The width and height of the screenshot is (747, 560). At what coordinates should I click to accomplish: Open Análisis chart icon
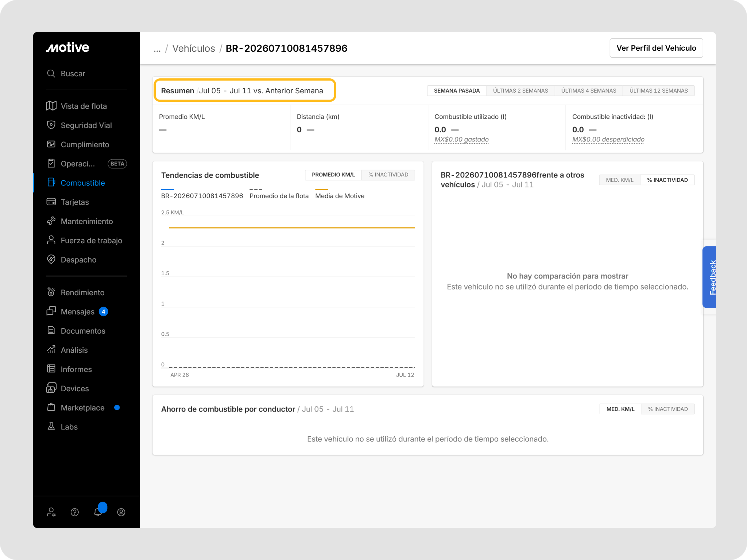tap(51, 350)
